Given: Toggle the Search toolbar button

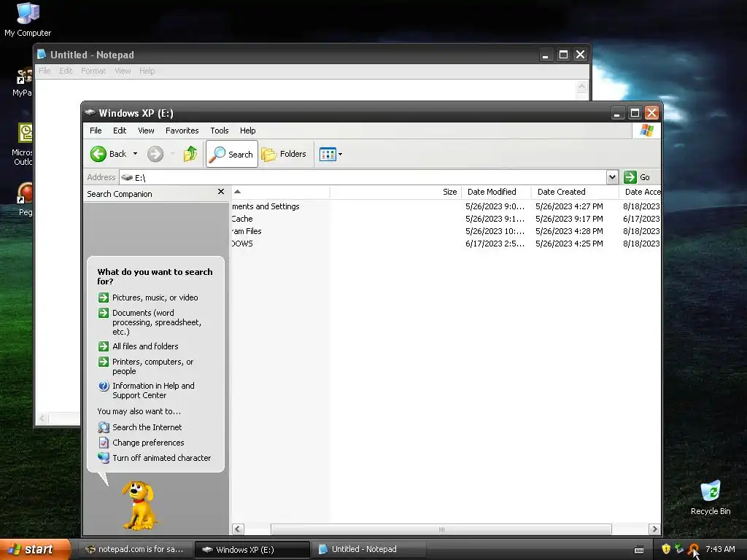Looking at the screenshot, I should [231, 154].
